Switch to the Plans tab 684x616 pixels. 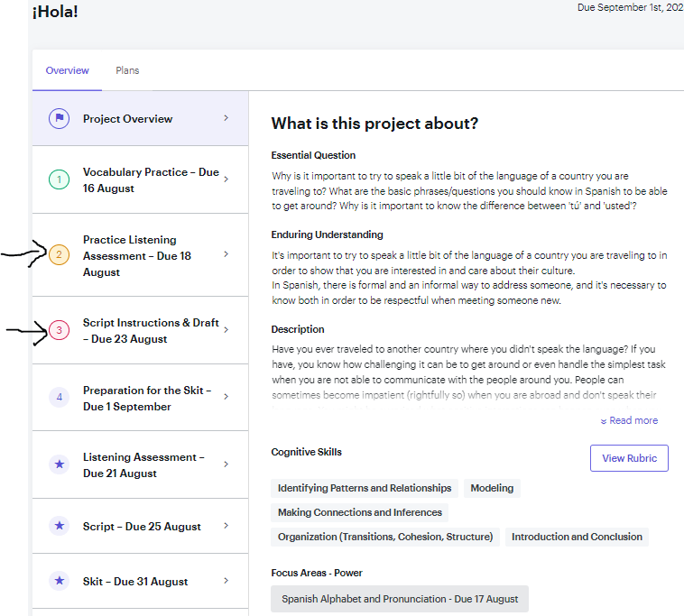click(127, 70)
